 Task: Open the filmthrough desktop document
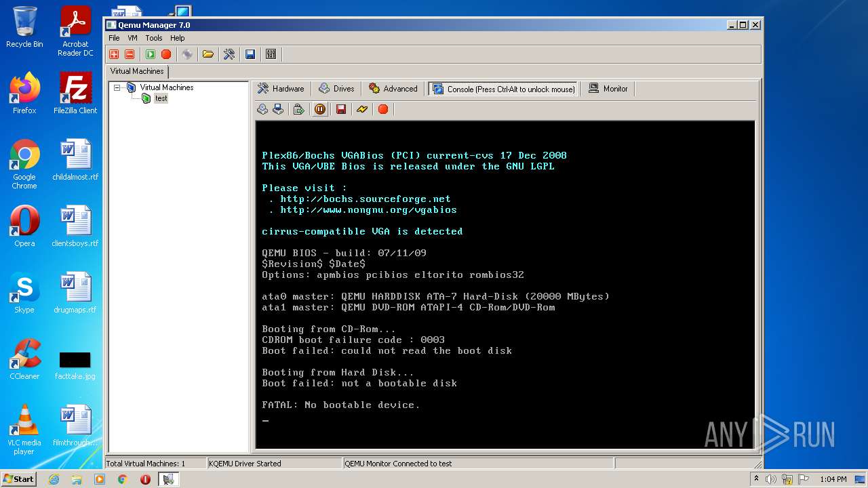pyautogui.click(x=75, y=426)
